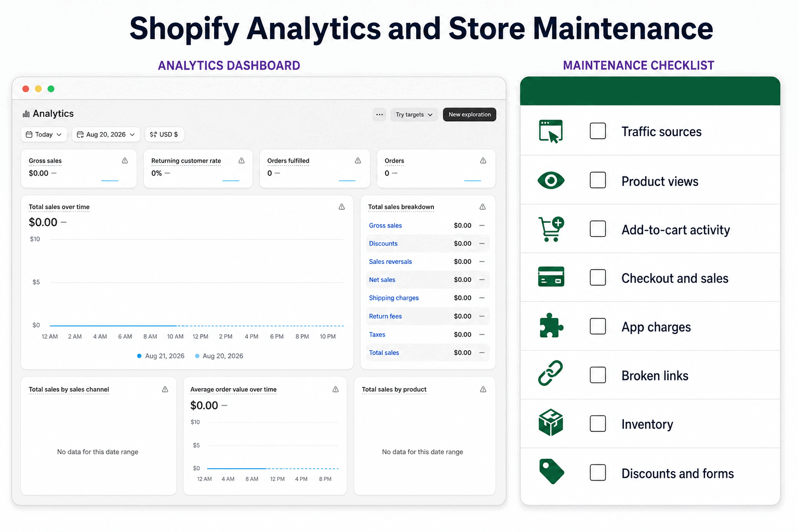Image resolution: width=798 pixels, height=532 pixels.
Task: Click the Analytics bar chart icon
Action: [26, 114]
